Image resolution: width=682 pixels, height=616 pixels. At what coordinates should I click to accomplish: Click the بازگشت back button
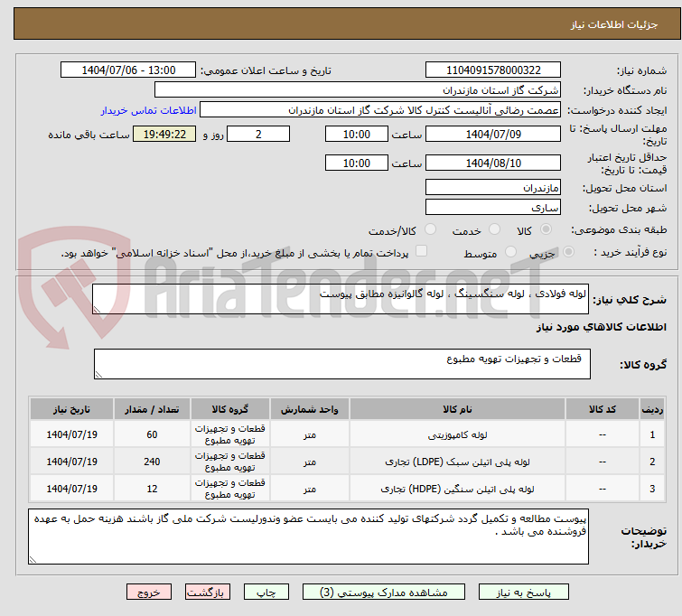[209, 593]
